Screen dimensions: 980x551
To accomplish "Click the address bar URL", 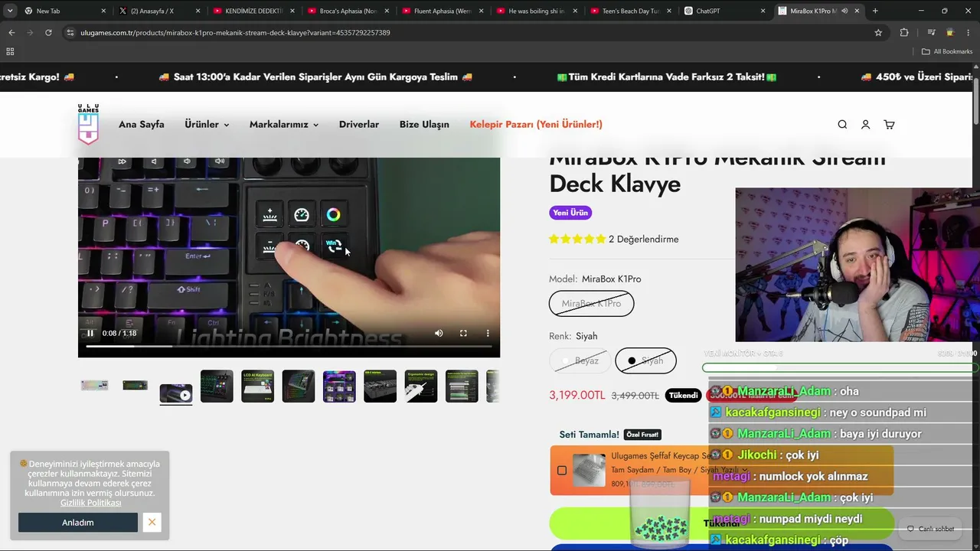I will click(235, 33).
